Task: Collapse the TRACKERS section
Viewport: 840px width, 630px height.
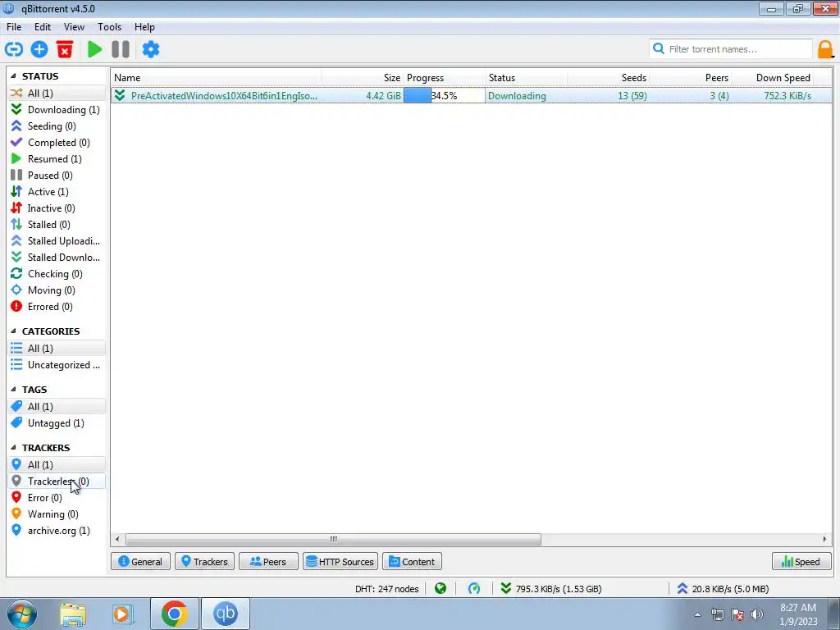Action: 13,447
